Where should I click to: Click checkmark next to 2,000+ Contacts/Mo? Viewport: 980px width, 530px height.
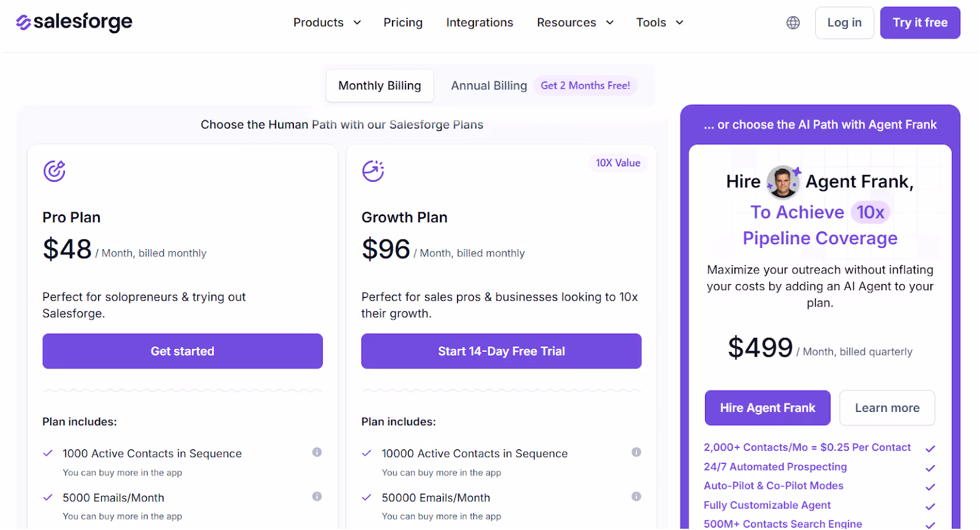coord(930,449)
